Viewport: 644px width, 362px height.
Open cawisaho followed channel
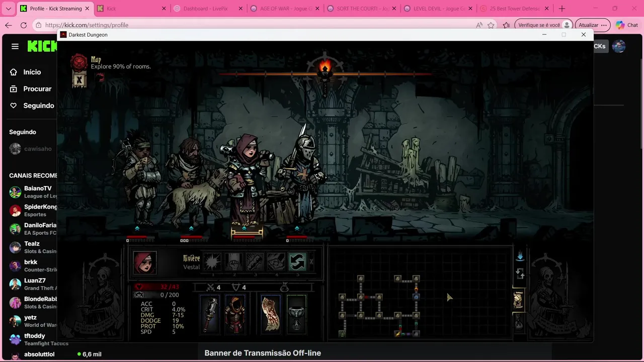pos(31,149)
